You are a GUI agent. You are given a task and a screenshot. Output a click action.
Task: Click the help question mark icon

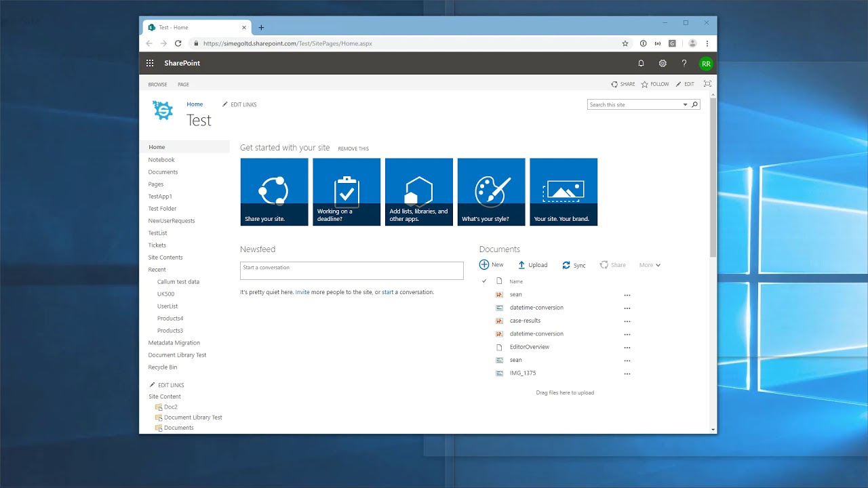pos(684,63)
